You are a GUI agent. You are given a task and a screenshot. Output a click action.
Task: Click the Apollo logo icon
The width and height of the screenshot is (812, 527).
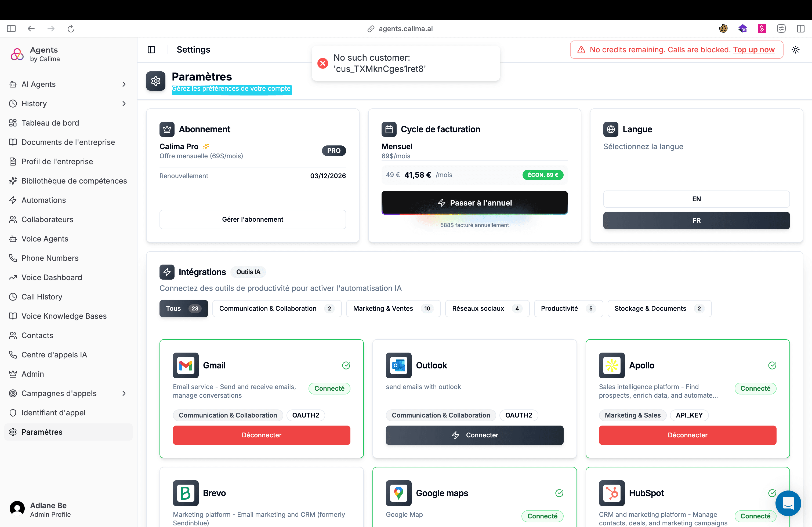[612, 365]
